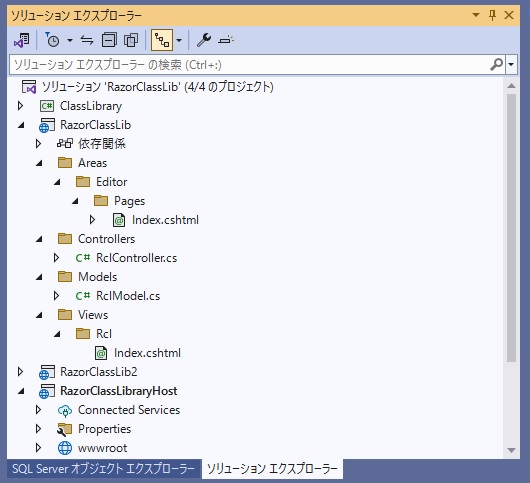This screenshot has width=530, height=483.
Task: Close the Solution Explorer panel
Action: point(509,15)
